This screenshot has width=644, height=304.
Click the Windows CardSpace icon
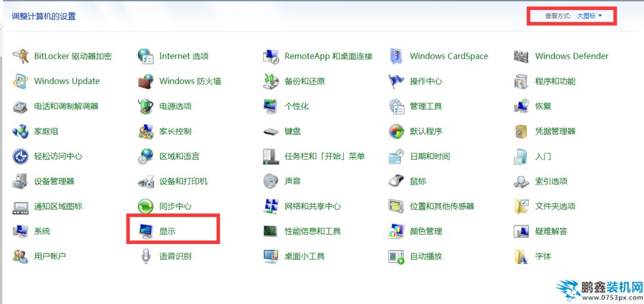(396, 56)
